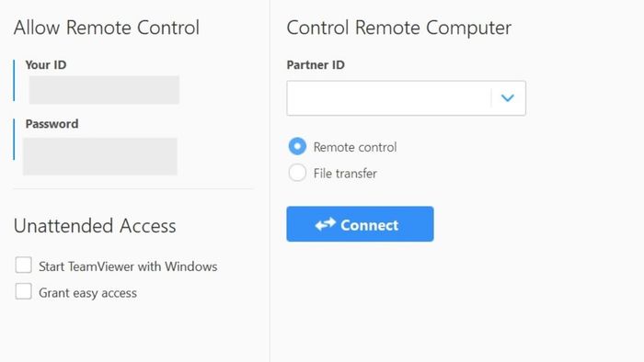Focus the Partner ID text field
The image size is (644, 362).
389,98
